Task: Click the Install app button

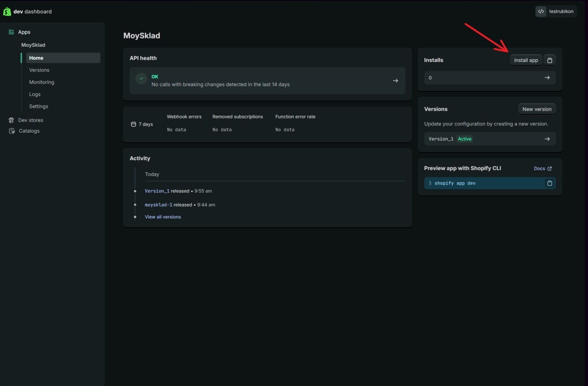Action: (526, 60)
